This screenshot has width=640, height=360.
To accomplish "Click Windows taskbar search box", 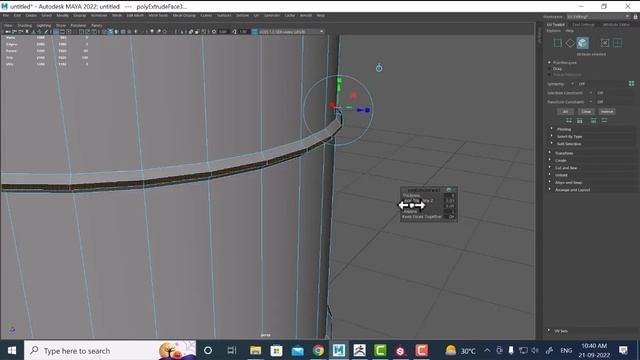I will 110,351.
